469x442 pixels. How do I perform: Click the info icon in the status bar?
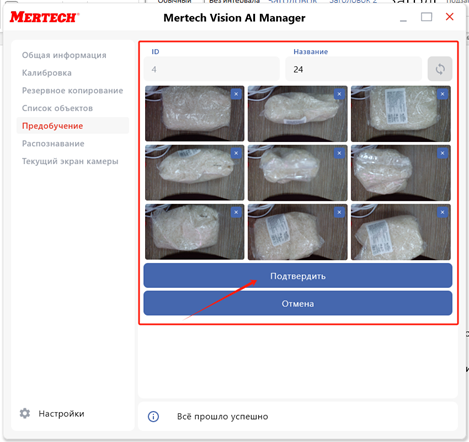pos(153,416)
